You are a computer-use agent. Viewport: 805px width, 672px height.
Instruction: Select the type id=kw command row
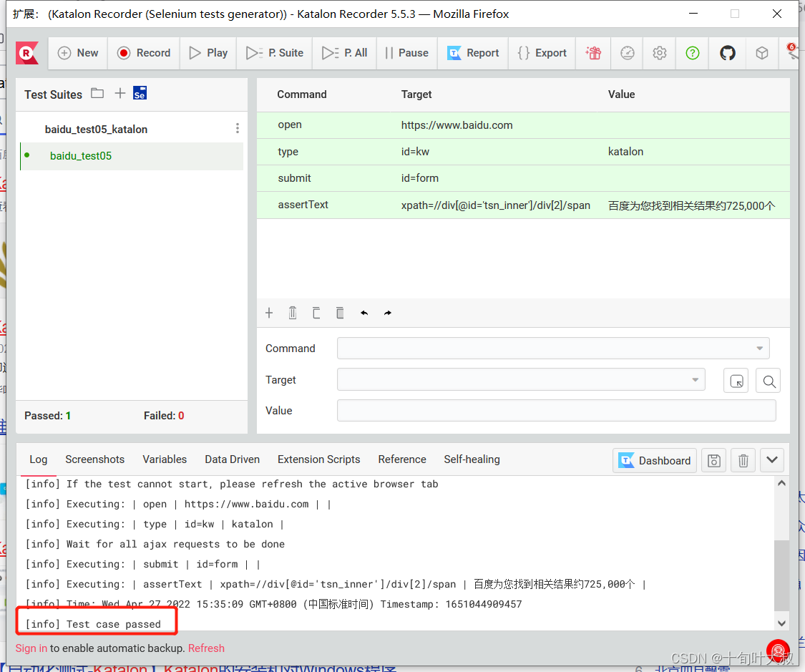pos(523,152)
